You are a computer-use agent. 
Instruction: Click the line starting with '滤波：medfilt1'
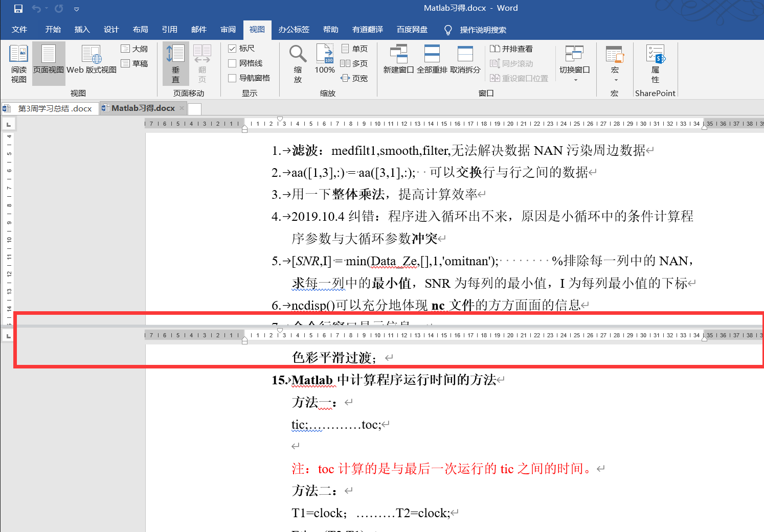point(463,151)
